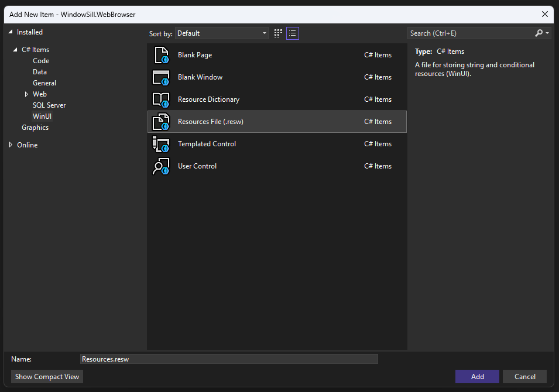Expand the Online tree node arrow

tap(11, 145)
